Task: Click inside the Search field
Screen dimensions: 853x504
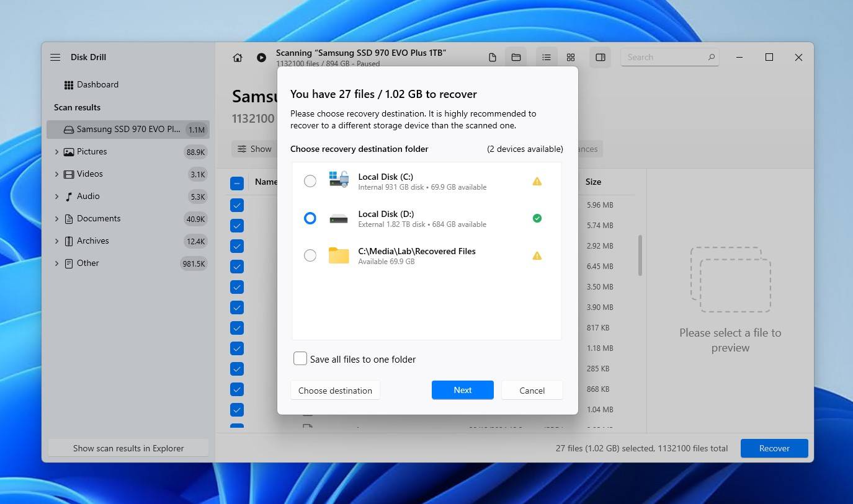Action: click(664, 56)
